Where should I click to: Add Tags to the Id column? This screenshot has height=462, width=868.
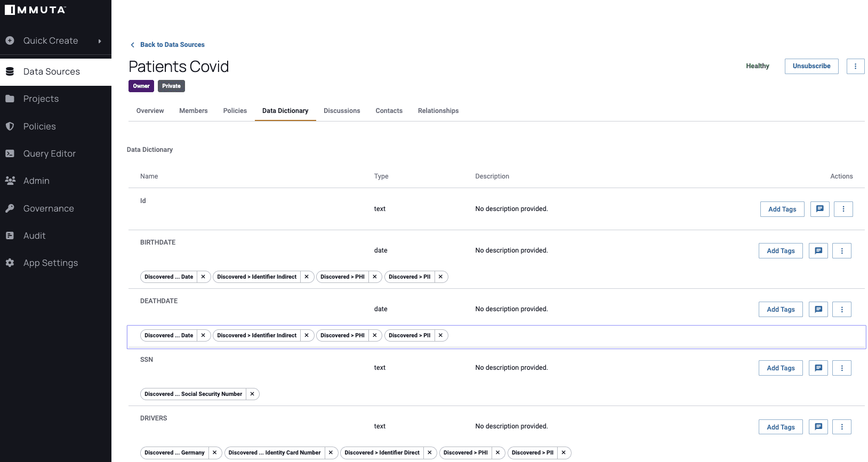[782, 209]
